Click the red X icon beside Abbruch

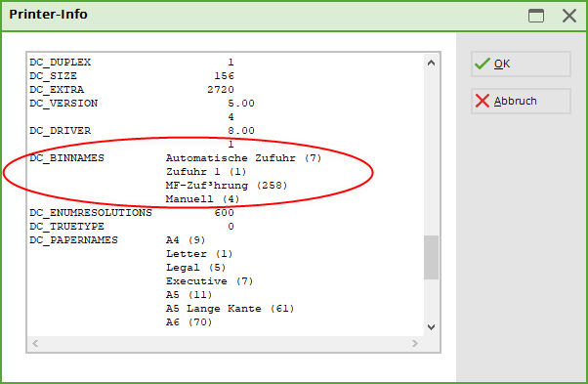[483, 101]
